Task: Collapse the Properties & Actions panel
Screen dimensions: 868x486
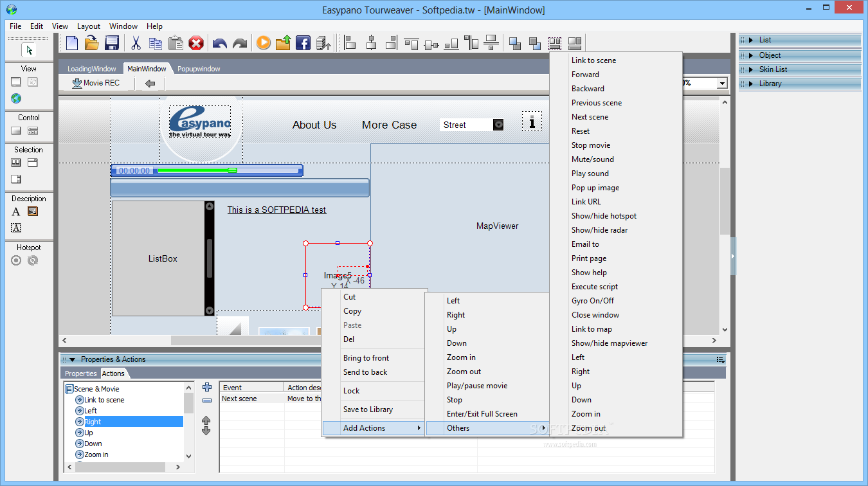Action: 73,359
